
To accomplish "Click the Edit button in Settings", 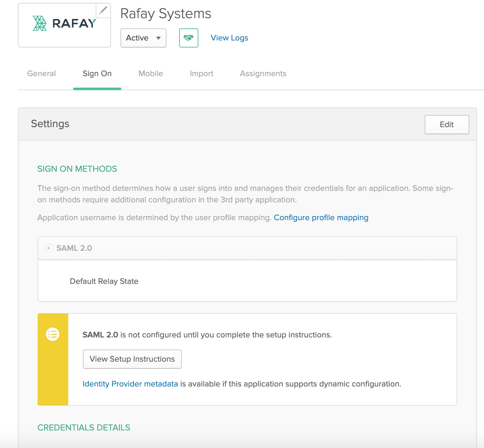I will tap(447, 125).
